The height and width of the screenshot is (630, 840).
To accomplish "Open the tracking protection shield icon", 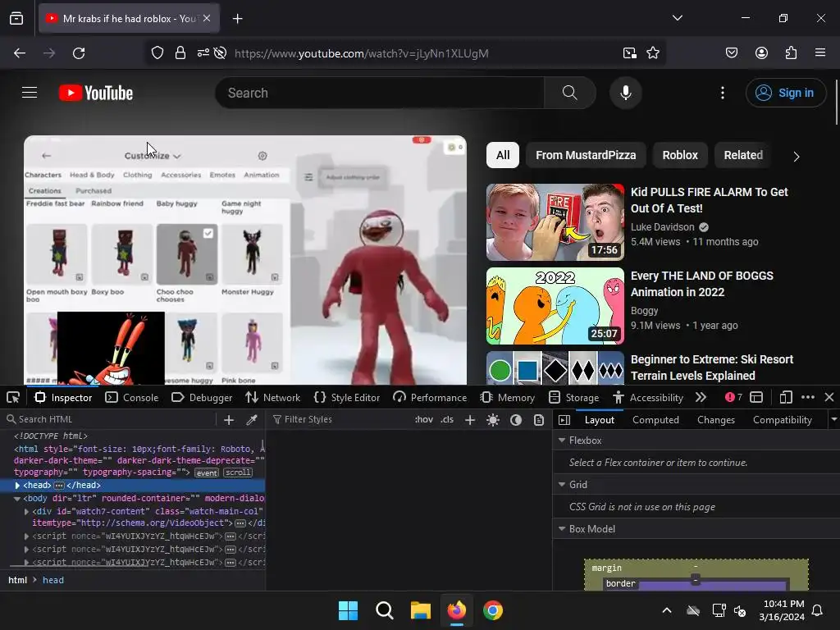I will point(157,53).
